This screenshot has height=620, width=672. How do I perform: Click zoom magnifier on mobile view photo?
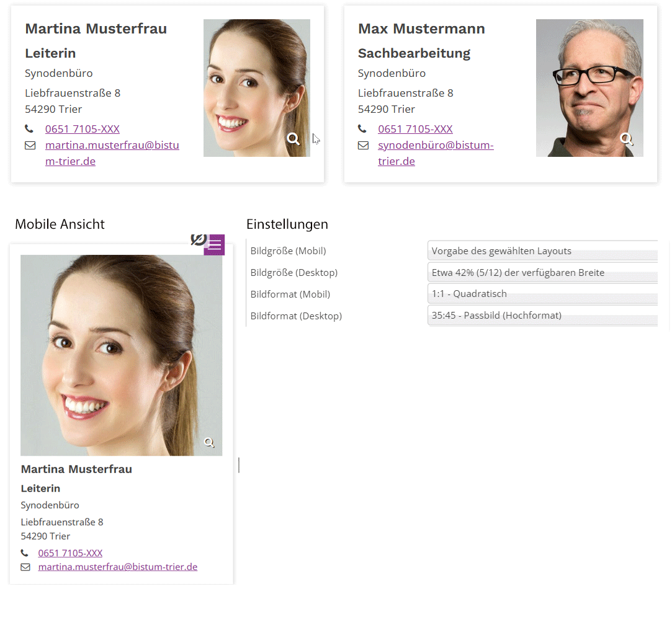[210, 443]
